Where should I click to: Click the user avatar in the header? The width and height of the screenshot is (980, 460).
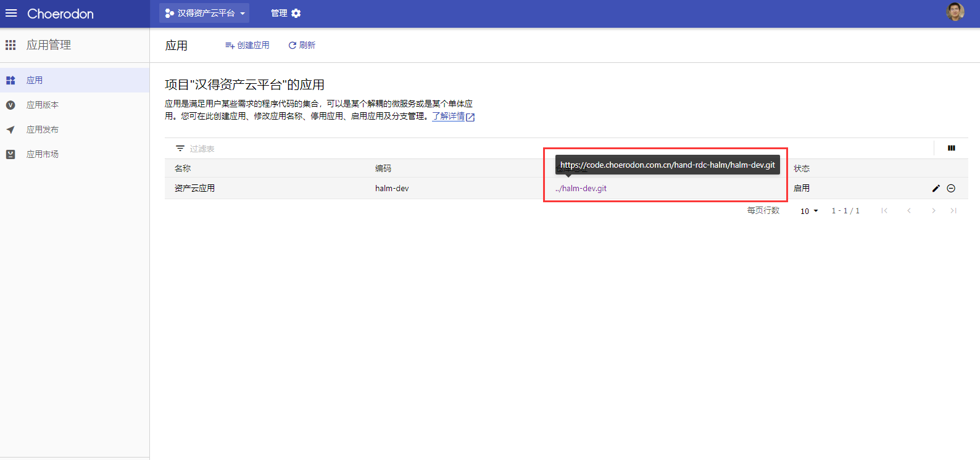[955, 12]
